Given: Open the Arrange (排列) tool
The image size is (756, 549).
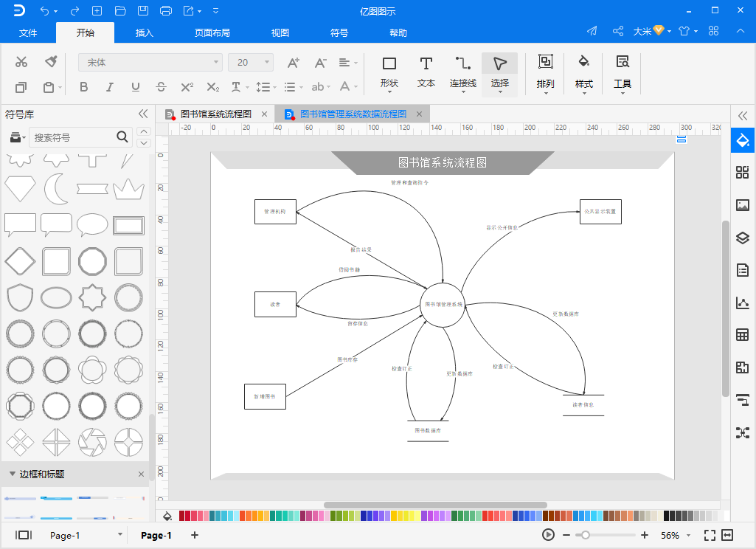Looking at the screenshot, I should coord(545,73).
